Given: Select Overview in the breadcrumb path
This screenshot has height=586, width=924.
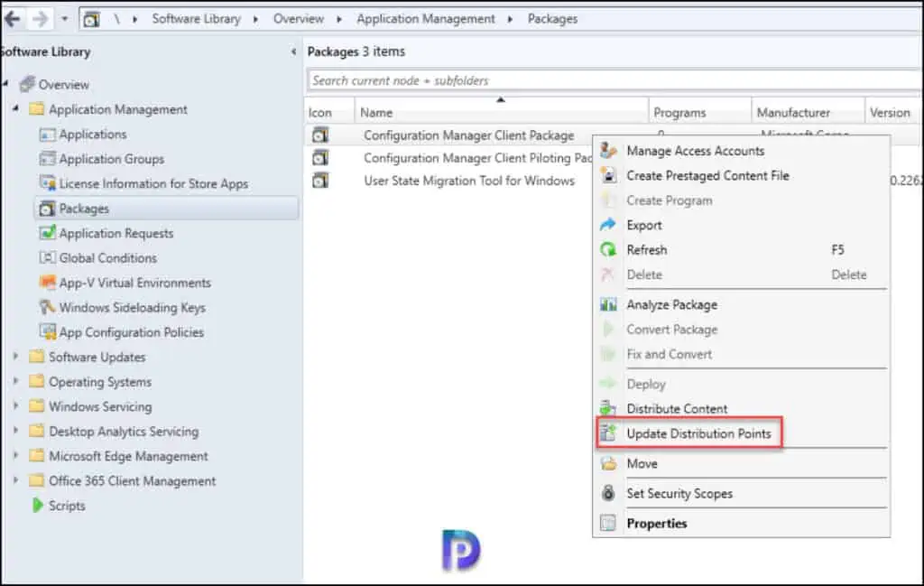Looking at the screenshot, I should coord(298,19).
